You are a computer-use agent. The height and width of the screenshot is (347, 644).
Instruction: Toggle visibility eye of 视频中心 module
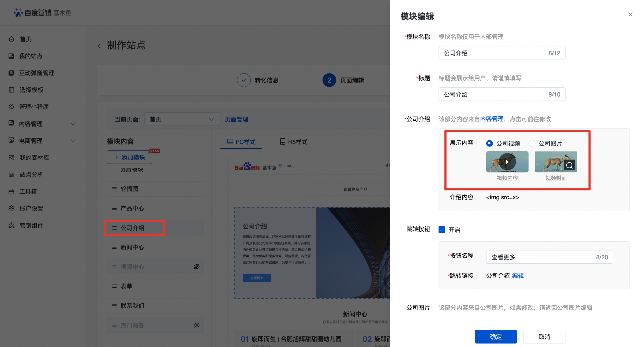tap(197, 267)
